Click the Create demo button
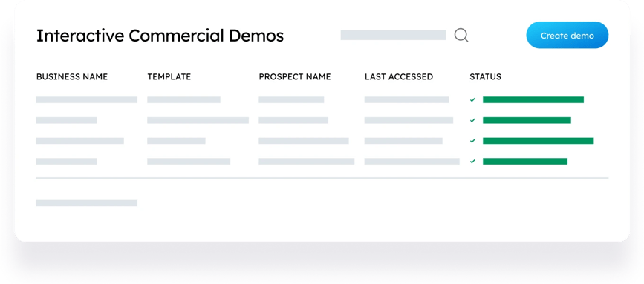The width and height of the screenshot is (644, 284). point(567,36)
